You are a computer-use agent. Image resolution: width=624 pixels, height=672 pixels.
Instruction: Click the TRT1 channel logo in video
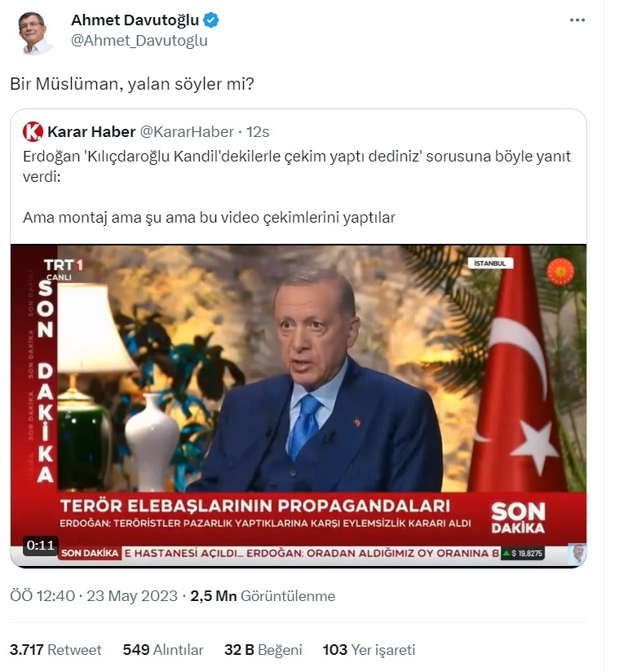[x=64, y=268]
